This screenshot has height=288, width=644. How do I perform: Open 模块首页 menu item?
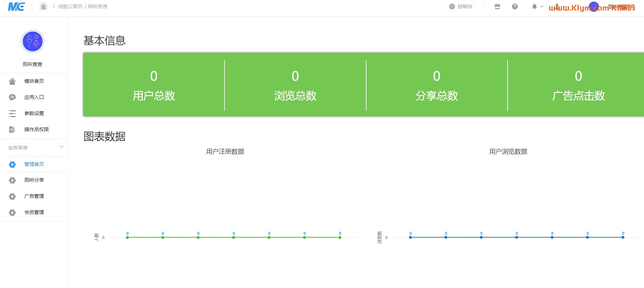(34, 81)
